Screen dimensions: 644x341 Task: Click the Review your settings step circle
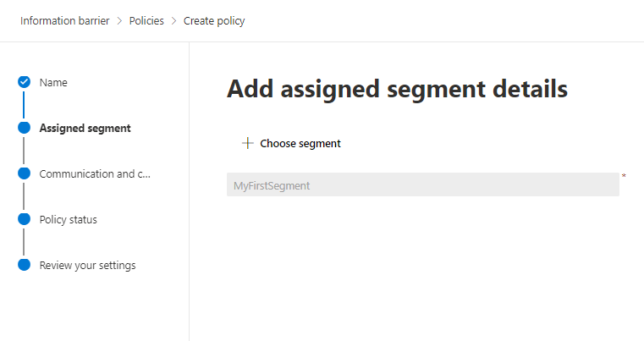point(24,265)
